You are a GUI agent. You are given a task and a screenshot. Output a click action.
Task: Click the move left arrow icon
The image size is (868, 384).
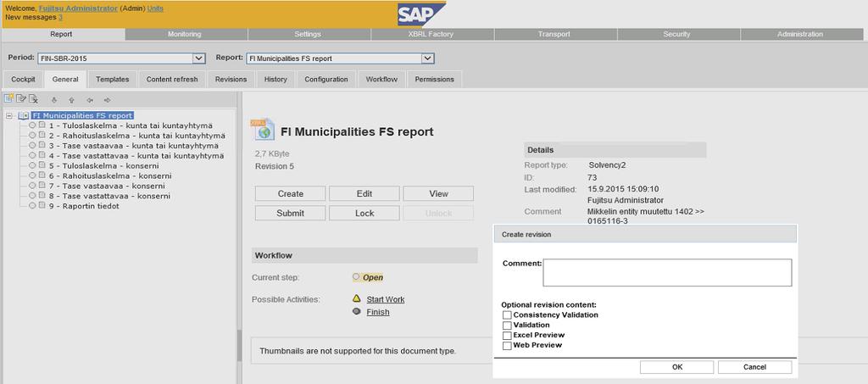[90, 100]
